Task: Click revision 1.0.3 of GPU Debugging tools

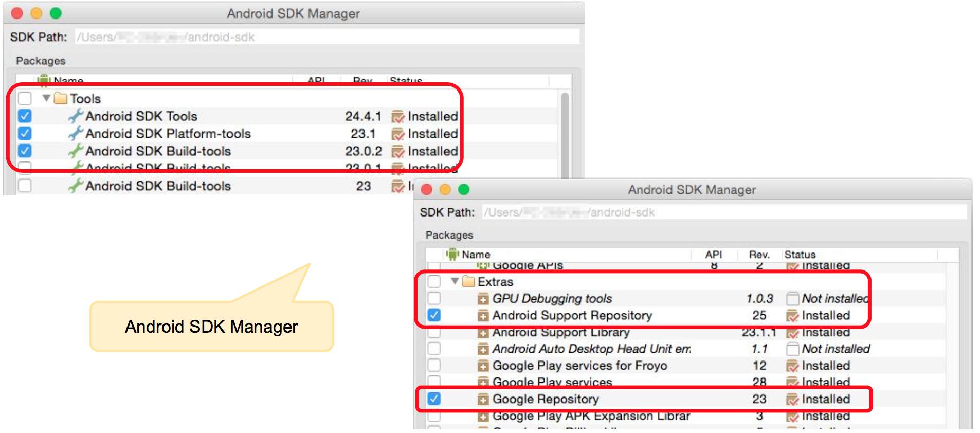Action: 760,299
